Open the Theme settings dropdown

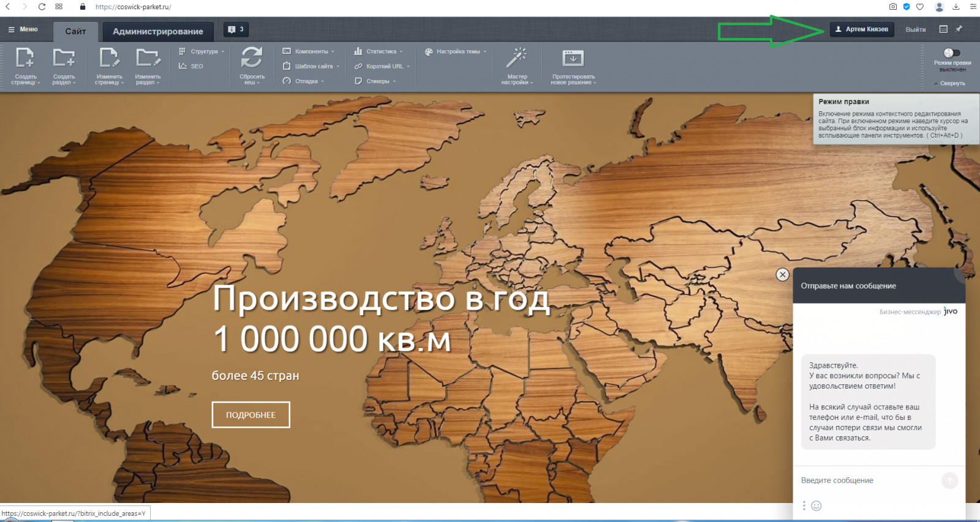[x=455, y=51]
